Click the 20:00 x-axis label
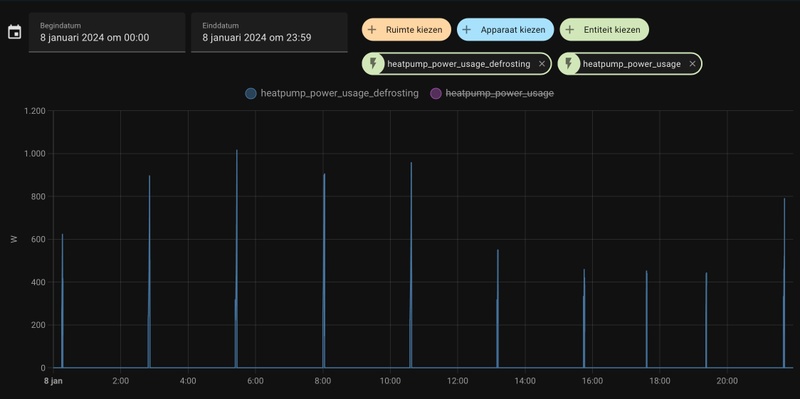This screenshot has width=800, height=399. (727, 381)
